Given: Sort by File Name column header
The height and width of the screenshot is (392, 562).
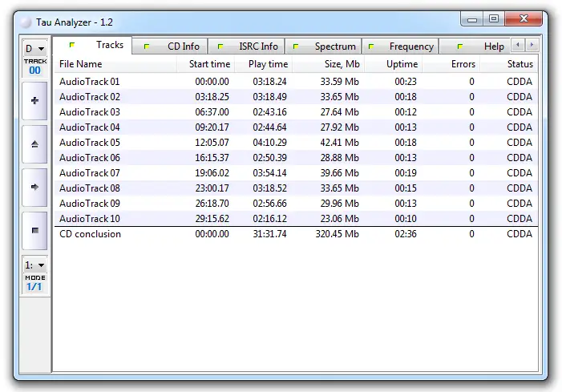Looking at the screenshot, I should (115, 64).
